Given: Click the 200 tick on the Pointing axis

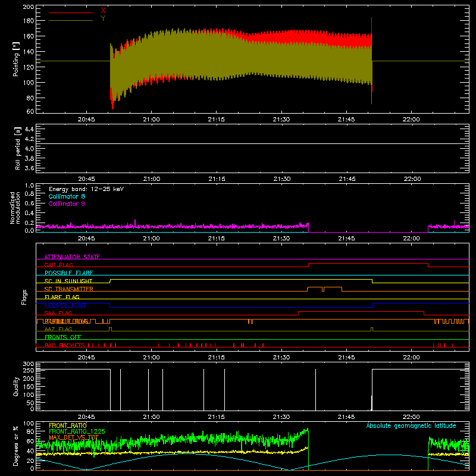Looking at the screenshot, I should (x=28, y=7).
